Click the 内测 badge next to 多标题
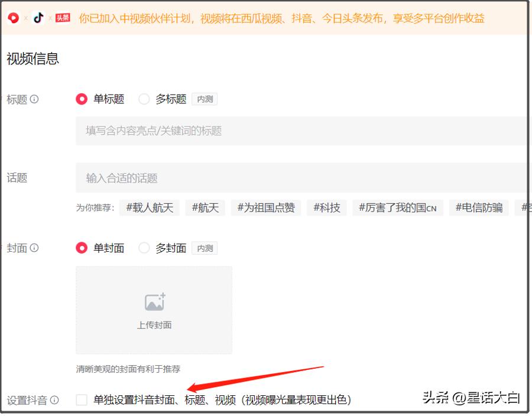Viewport: 532px width, 416px height. point(205,99)
